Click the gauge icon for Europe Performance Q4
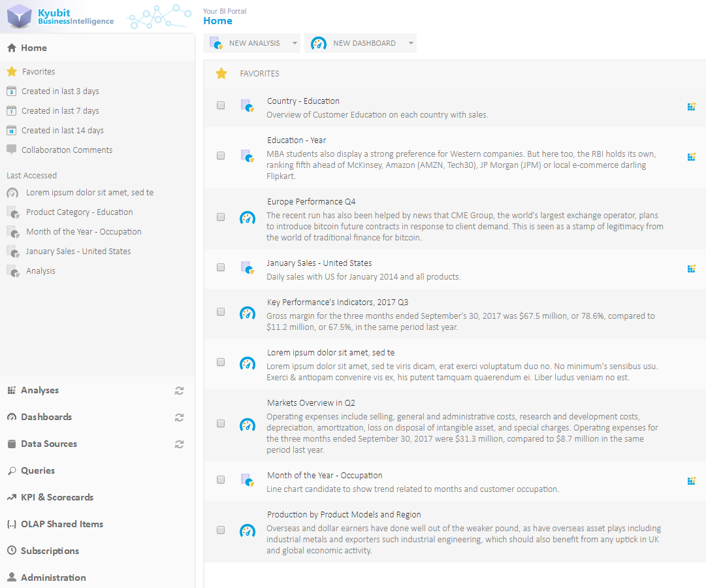The height and width of the screenshot is (588, 706). coord(247,218)
